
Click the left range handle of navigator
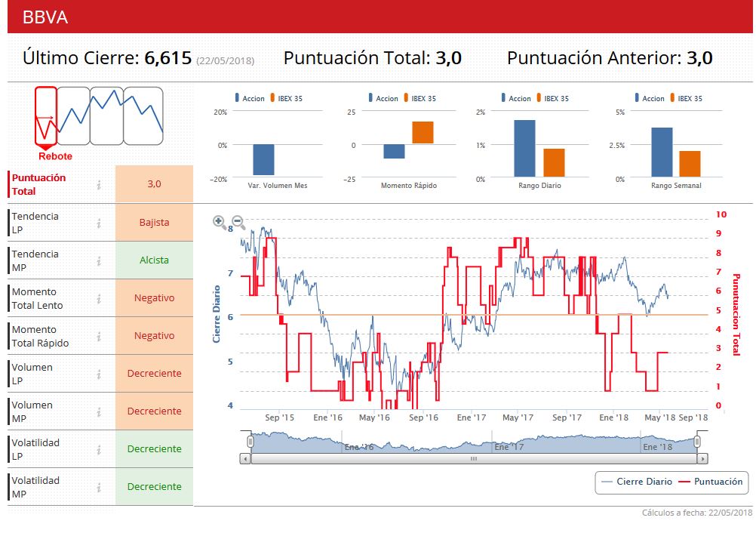250,442
